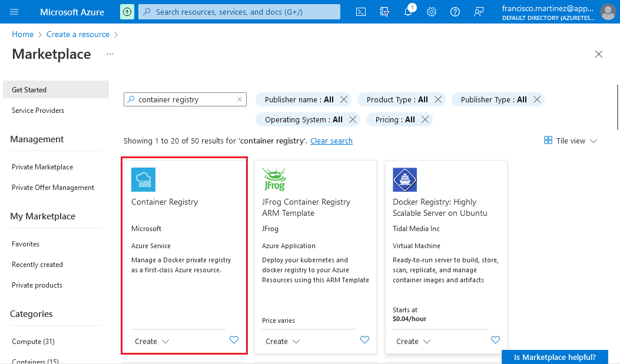Open the portal menu hamburger icon

[15, 12]
